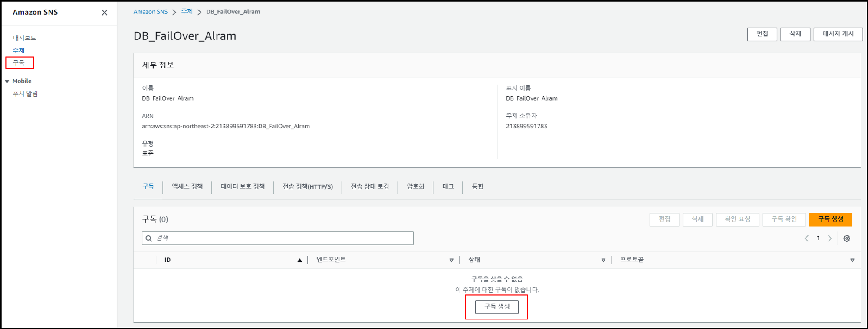Switch to the 액세스 정책 tab
The width and height of the screenshot is (868, 329).
coord(187,186)
